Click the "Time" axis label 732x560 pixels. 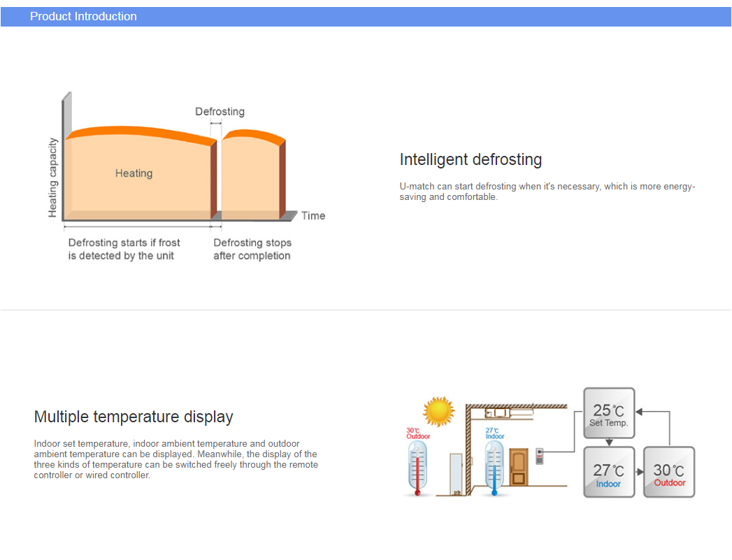coord(313,215)
